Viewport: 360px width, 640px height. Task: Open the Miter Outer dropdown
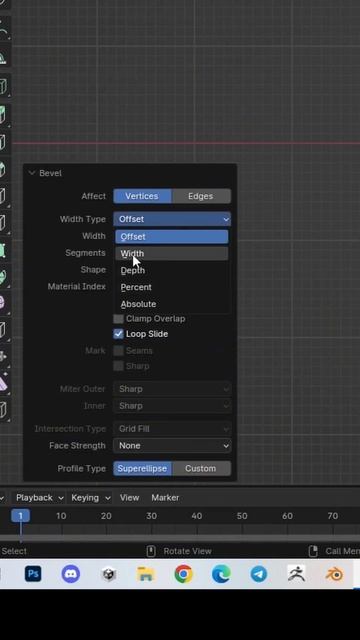[x=172, y=389]
